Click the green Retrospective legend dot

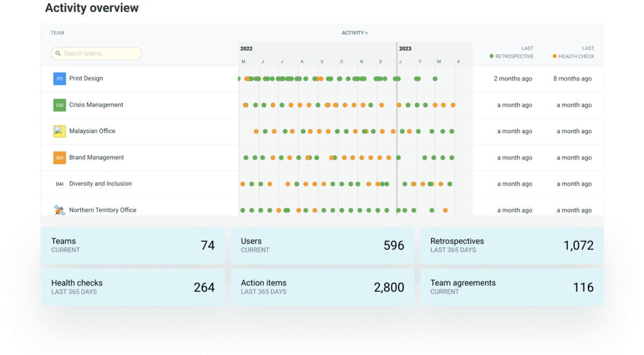tap(491, 56)
